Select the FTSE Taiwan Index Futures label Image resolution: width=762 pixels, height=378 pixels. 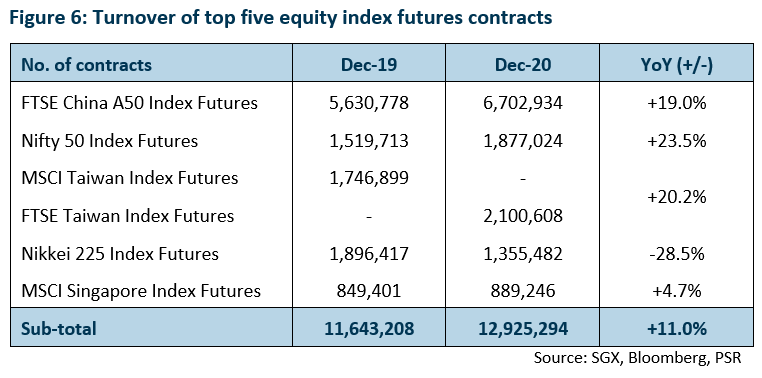[x=128, y=216]
